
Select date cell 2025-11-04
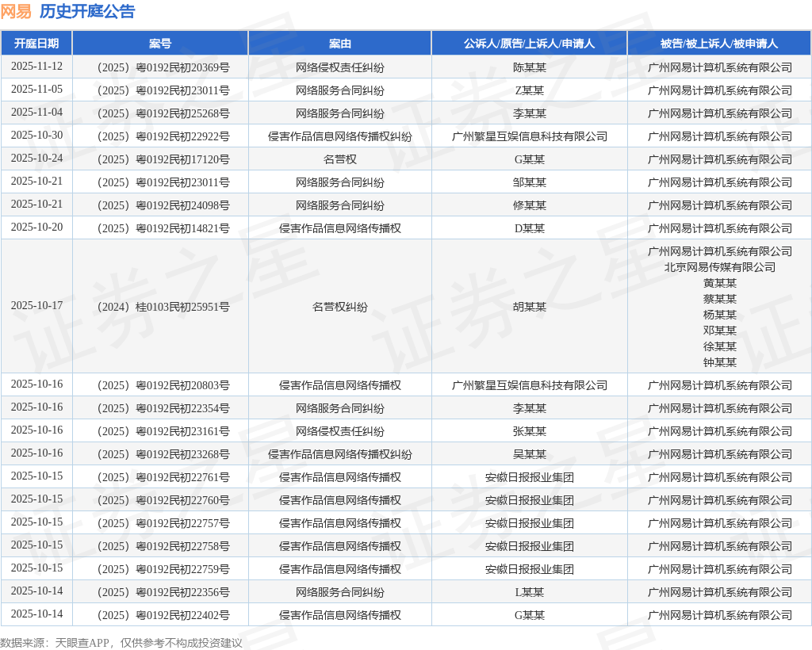[36, 113]
